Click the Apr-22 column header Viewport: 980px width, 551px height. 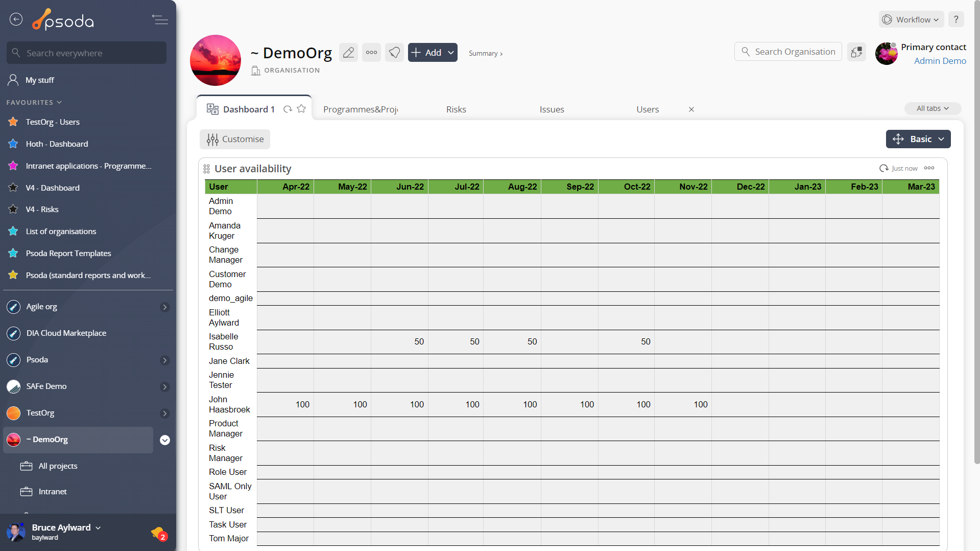pos(285,187)
